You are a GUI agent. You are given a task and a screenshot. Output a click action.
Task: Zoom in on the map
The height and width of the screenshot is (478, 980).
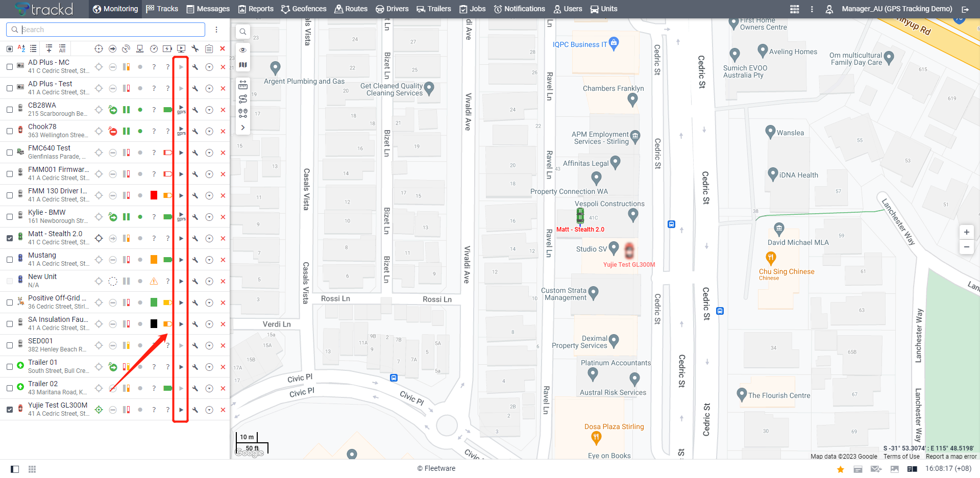click(x=966, y=232)
